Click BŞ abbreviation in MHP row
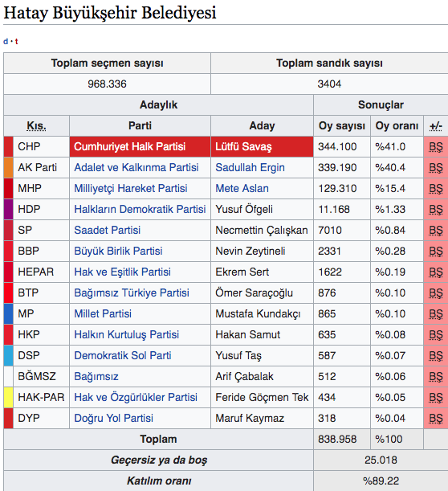The width and height of the screenshot is (448, 491). 436,189
